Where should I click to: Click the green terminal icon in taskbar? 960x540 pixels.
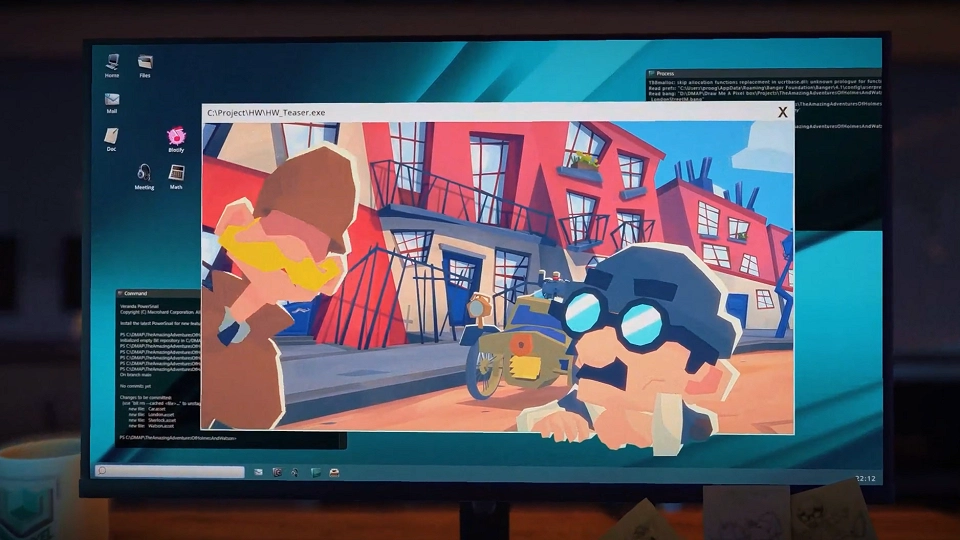315,472
